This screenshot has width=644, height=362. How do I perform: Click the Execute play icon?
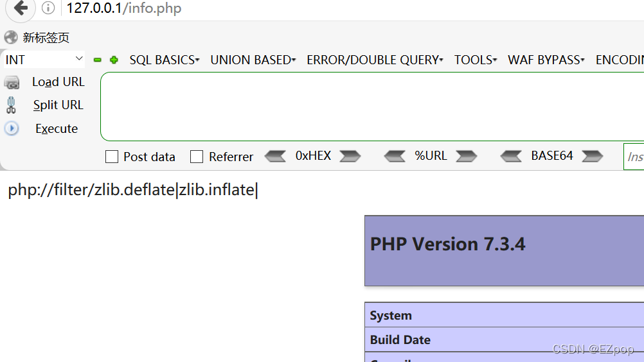pyautogui.click(x=12, y=129)
